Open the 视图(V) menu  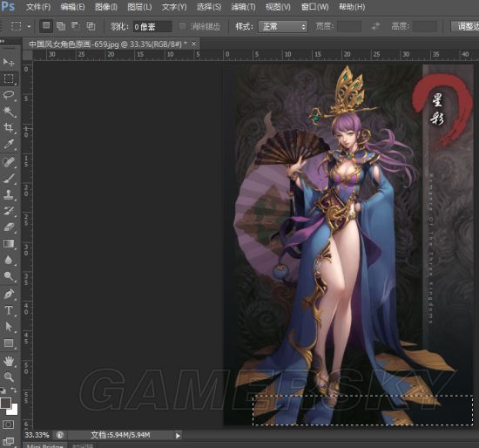coord(278,7)
